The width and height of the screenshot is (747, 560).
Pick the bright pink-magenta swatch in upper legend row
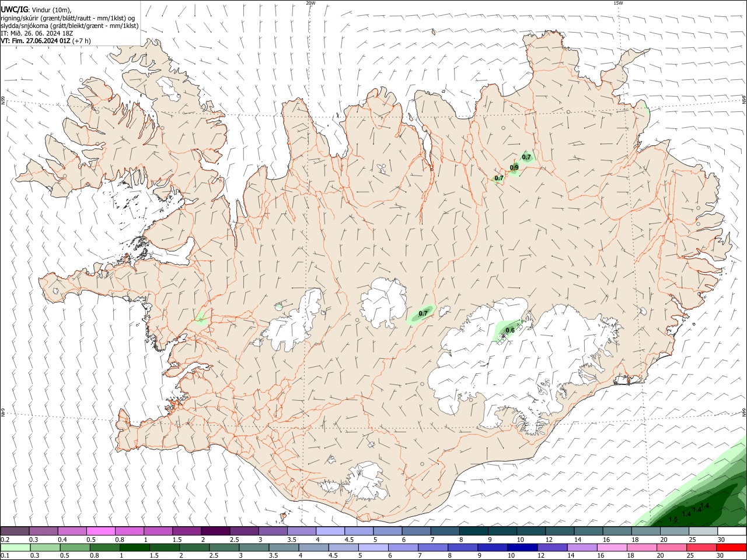[x=100, y=531]
